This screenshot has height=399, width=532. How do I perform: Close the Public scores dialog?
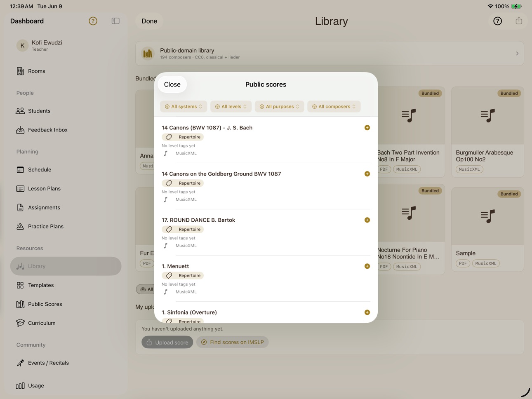pyautogui.click(x=172, y=84)
